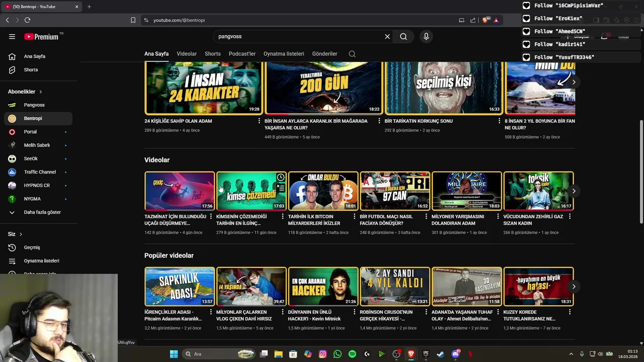
Task: Open options for 24 KİŞİLİĞE SAHİP video
Action: coord(259,121)
